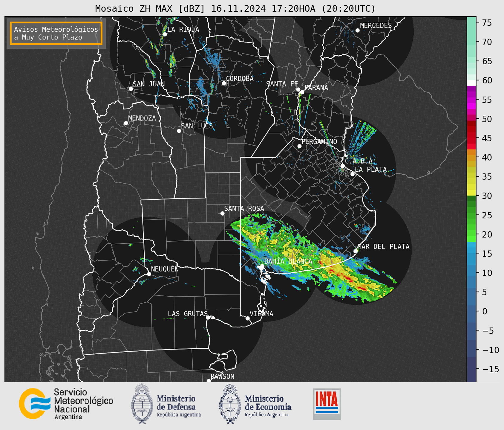Click the CÓRDOBA label
The height and width of the screenshot is (430, 504).
[x=240, y=78]
